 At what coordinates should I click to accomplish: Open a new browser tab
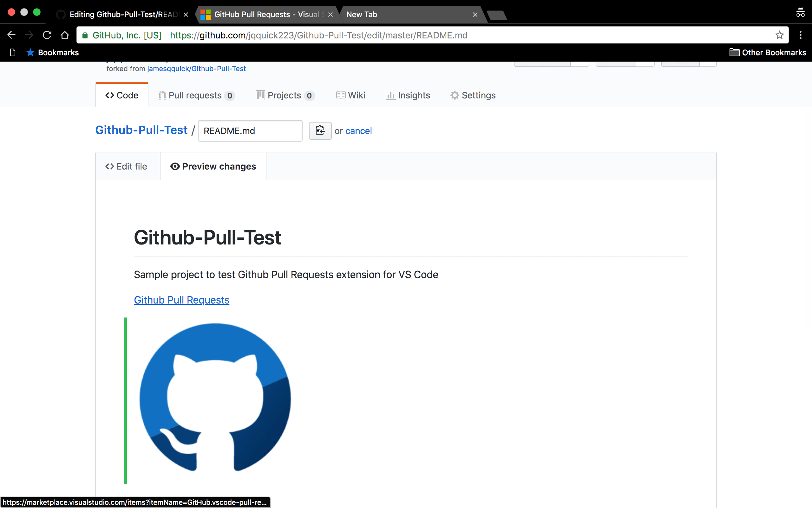[497, 15]
